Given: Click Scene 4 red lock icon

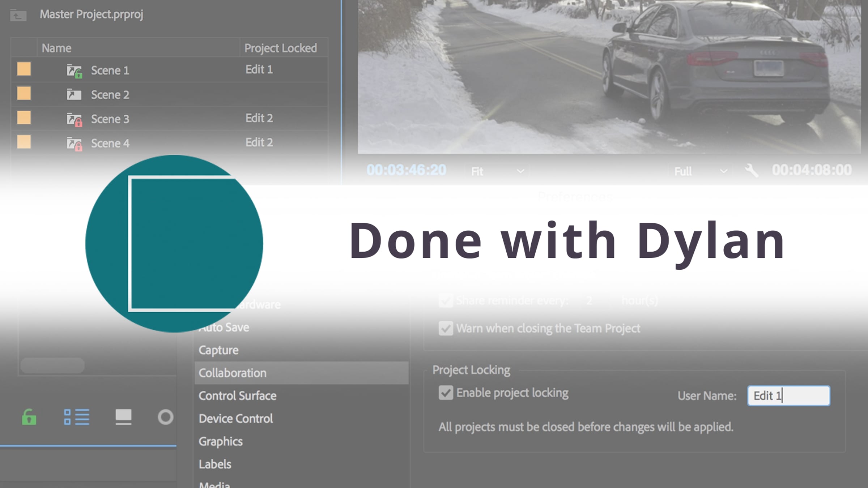Looking at the screenshot, I should (78, 147).
